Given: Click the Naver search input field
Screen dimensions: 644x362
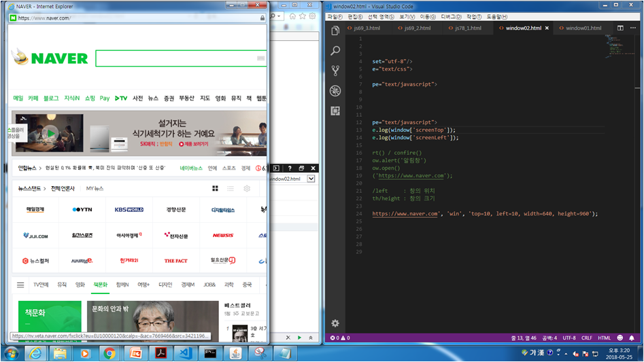Looking at the screenshot, I should point(175,58).
